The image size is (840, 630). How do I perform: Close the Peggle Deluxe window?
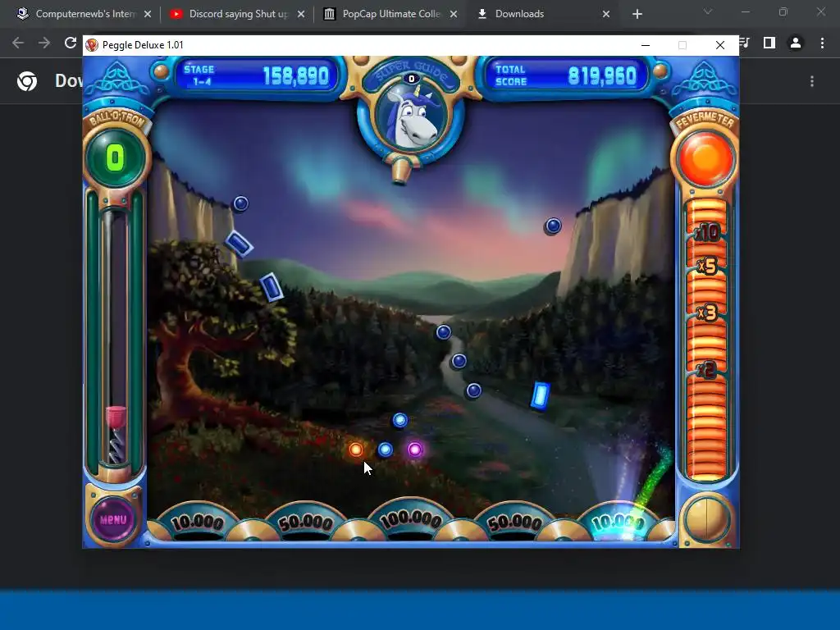pos(720,45)
